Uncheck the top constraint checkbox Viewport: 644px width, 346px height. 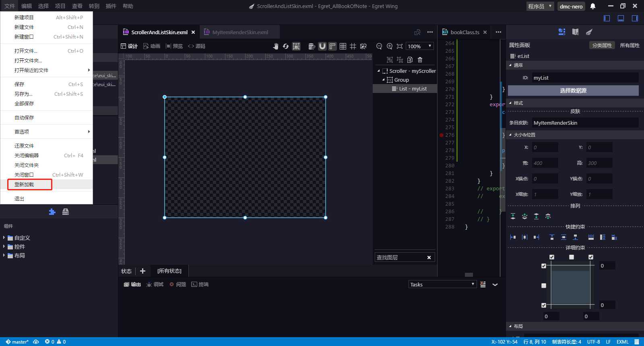point(544,266)
